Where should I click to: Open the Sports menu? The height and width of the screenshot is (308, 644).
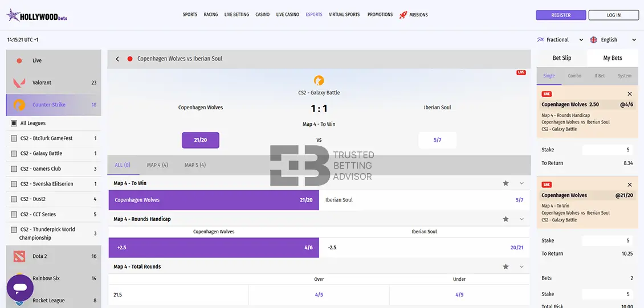point(190,15)
